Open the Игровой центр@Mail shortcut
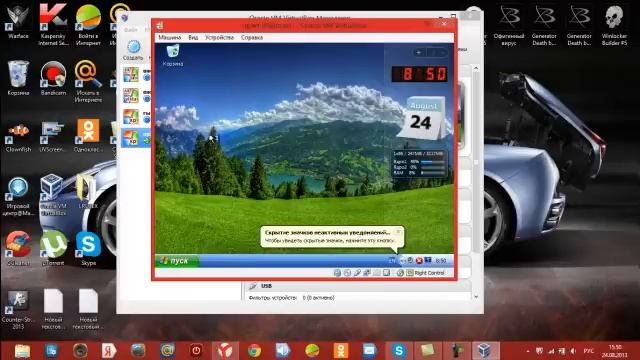640x360 pixels. coord(18,196)
